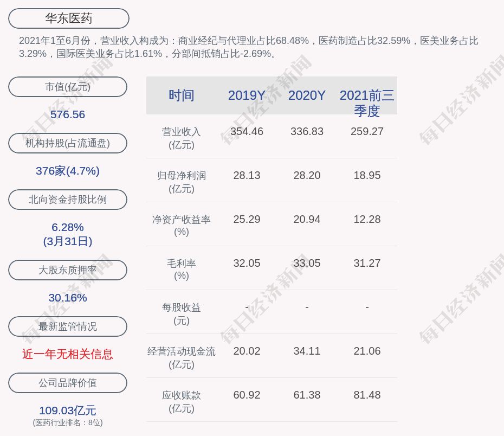504x436 pixels.
Task: Click the 6.28% northbound holding value
Action: click(68, 227)
